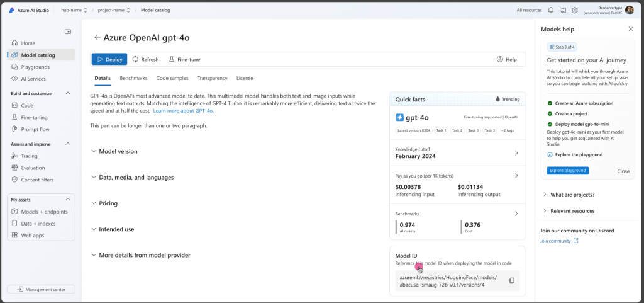This screenshot has height=303, width=644.
Task: Expand the Pricing section
Action: pyautogui.click(x=104, y=203)
